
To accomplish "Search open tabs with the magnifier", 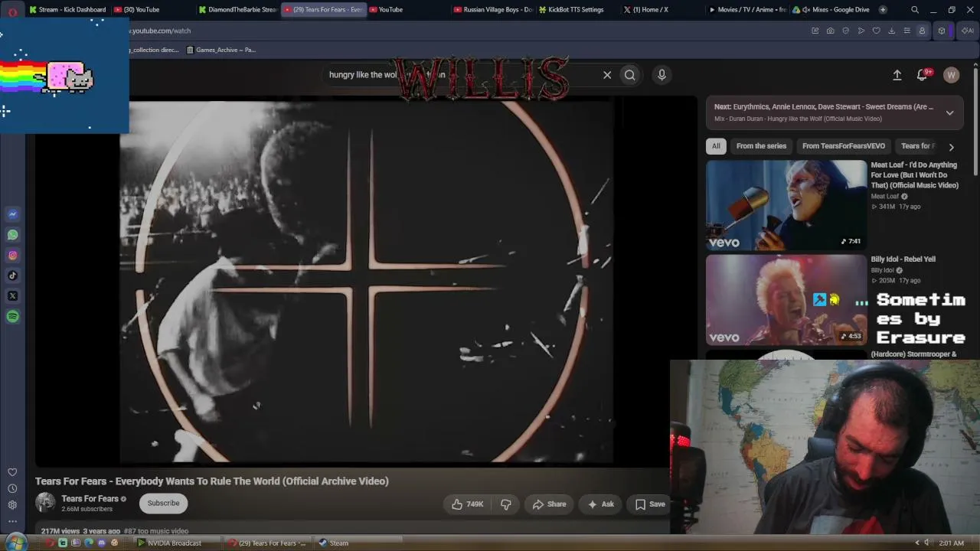I will (x=915, y=10).
